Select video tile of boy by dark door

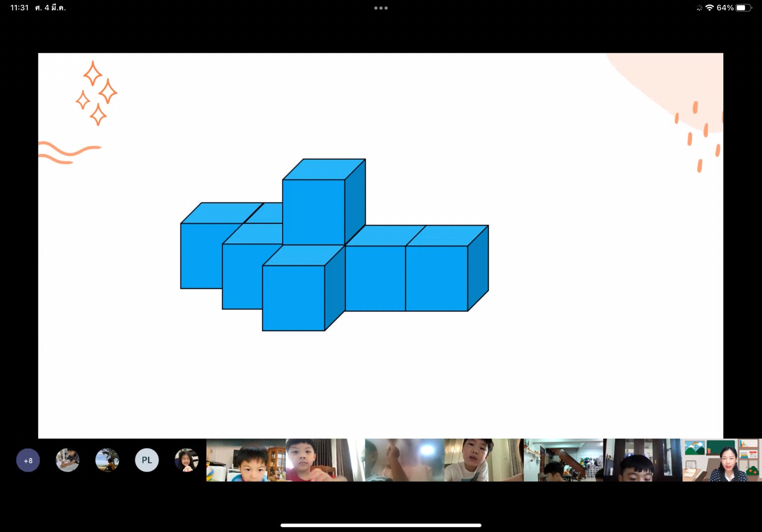(x=642, y=460)
